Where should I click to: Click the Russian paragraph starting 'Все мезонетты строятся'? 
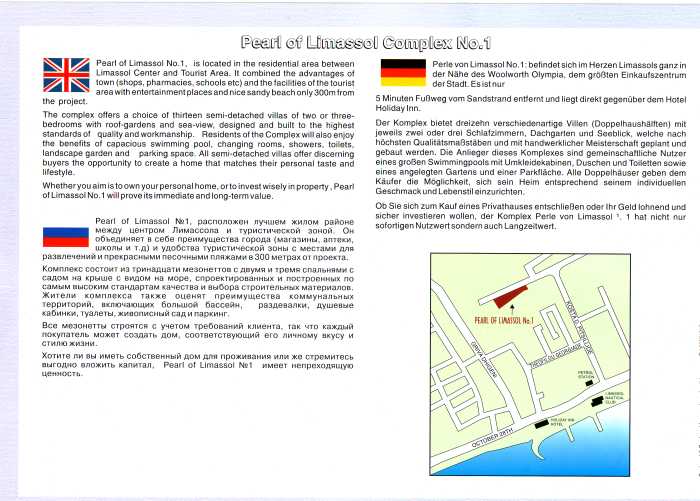[x=198, y=335]
